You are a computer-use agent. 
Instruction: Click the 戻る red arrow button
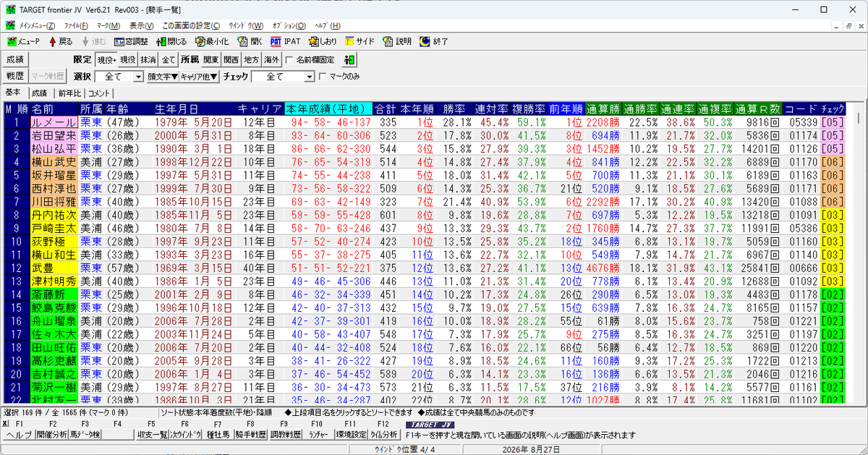point(61,41)
